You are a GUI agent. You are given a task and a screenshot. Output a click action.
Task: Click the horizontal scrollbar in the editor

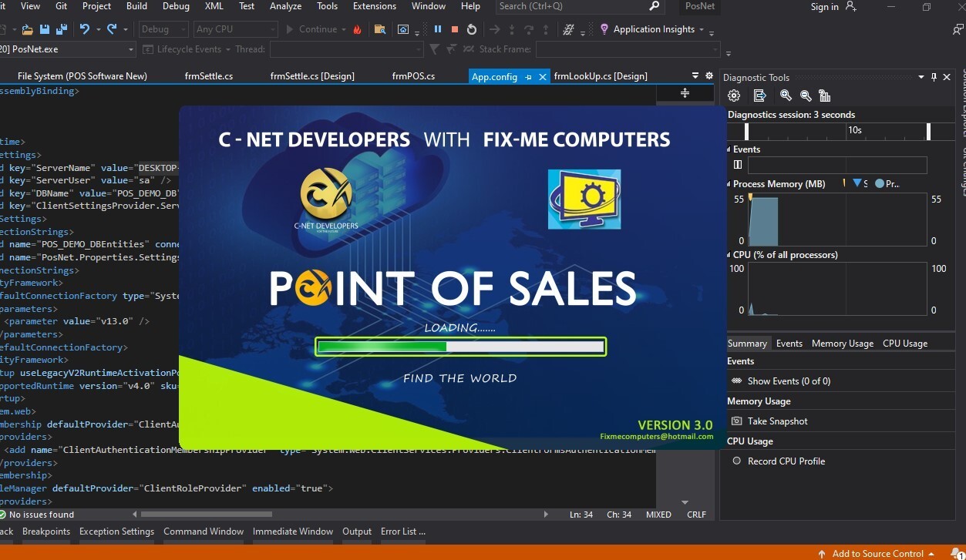pyautogui.click(x=206, y=515)
